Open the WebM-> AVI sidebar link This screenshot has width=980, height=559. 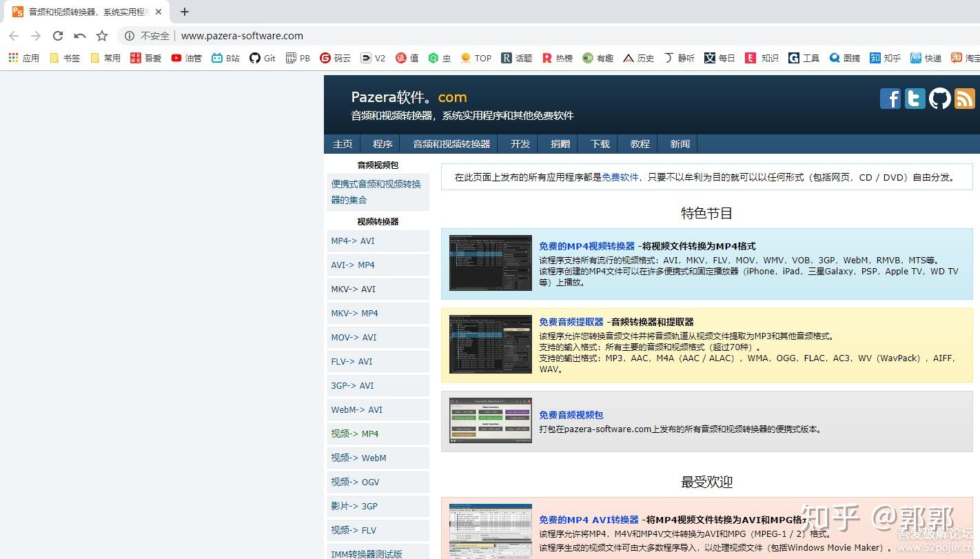point(378,410)
